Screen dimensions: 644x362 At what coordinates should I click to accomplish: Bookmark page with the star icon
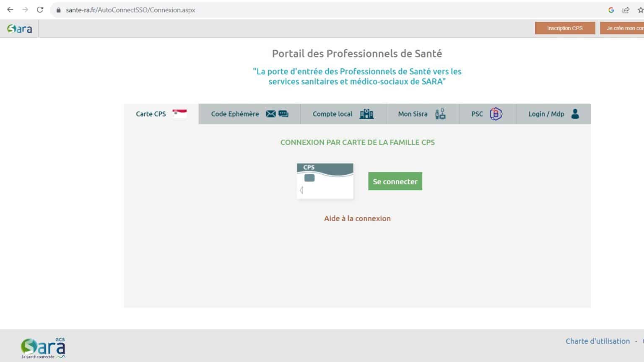click(x=640, y=10)
